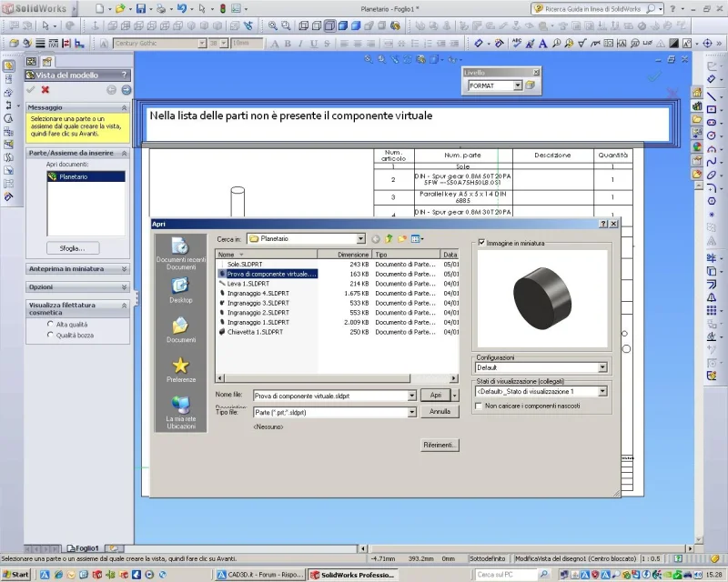Click the Sfoglia... button
This screenshot has width=728, height=582.
click(73, 248)
